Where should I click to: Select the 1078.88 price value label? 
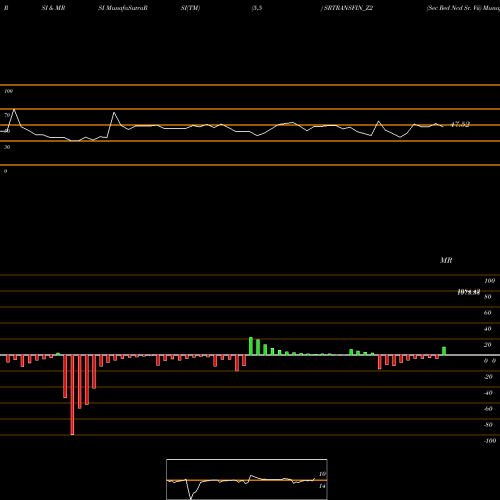(469, 292)
